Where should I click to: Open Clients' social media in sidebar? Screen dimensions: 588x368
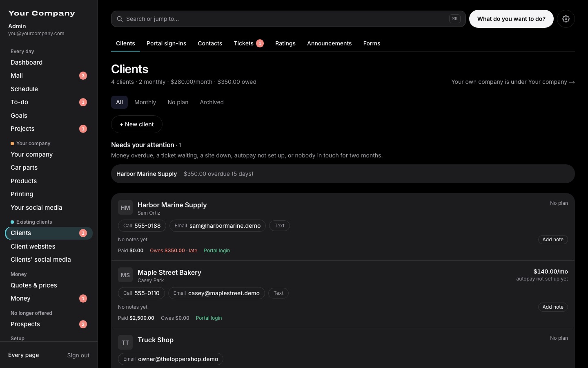pyautogui.click(x=49, y=260)
